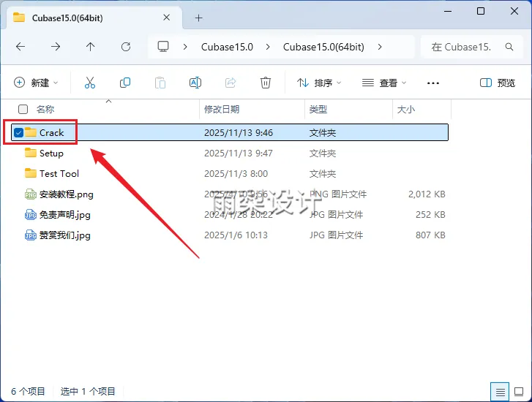The width and height of the screenshot is (532, 402).
Task: Sort by 修改日期 column header
Action: (x=222, y=109)
